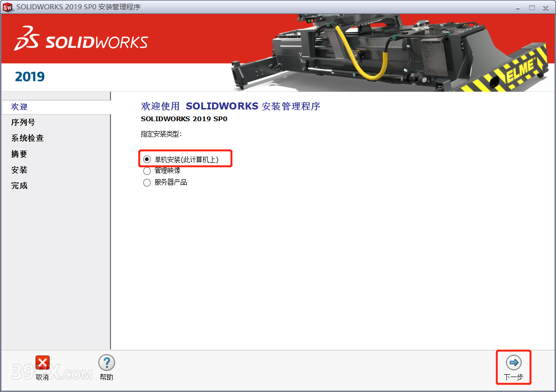Click the 2019 version label
This screenshot has height=392, width=556.
click(30, 77)
